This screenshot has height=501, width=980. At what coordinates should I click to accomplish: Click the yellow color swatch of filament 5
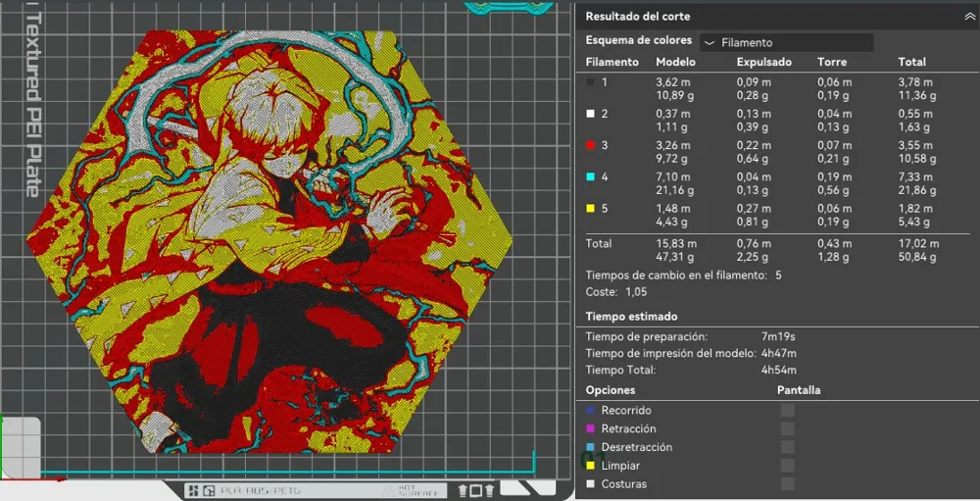tap(590, 208)
